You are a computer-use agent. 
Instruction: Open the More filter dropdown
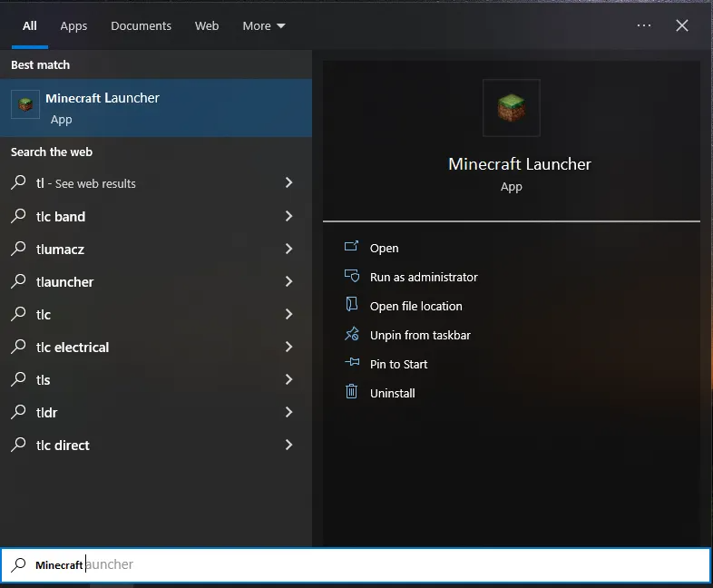[x=263, y=26]
